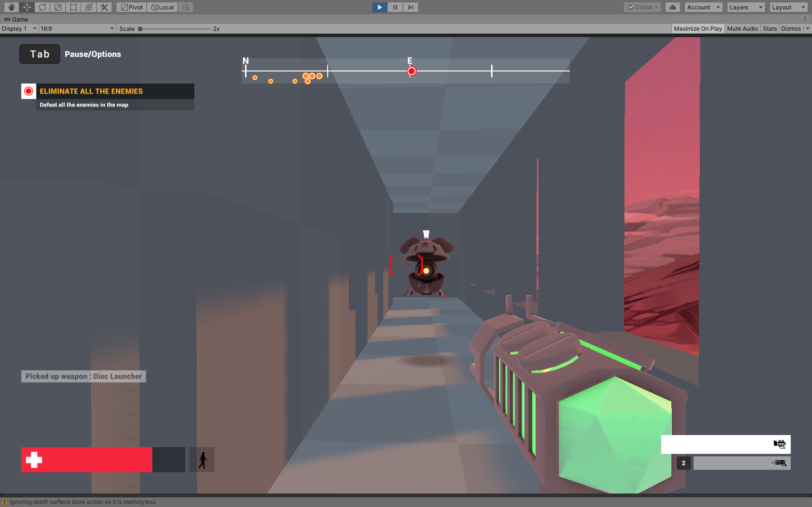
Task: Switch Local handle orientation to Global
Action: point(162,7)
